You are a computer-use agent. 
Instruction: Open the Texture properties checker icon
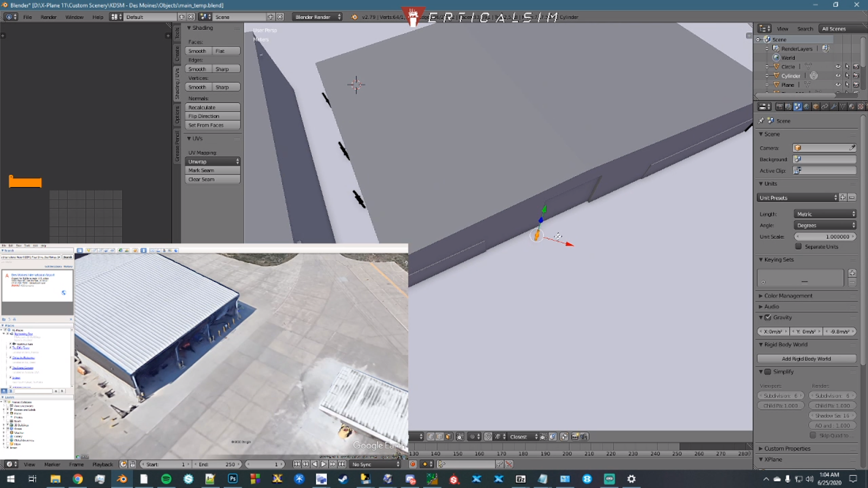(860, 107)
